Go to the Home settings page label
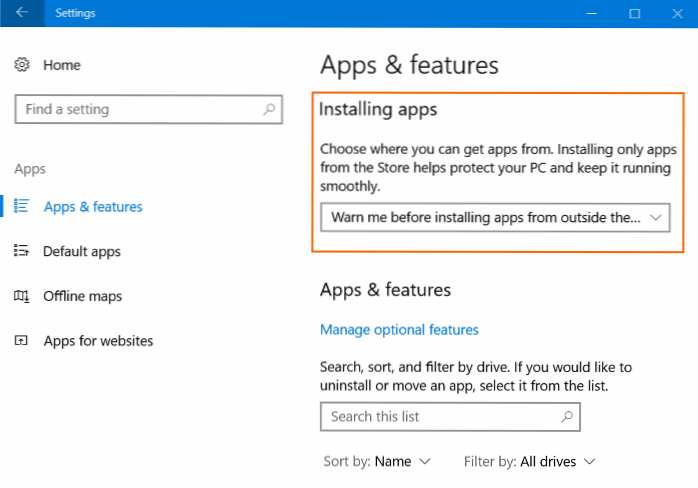 click(x=62, y=65)
